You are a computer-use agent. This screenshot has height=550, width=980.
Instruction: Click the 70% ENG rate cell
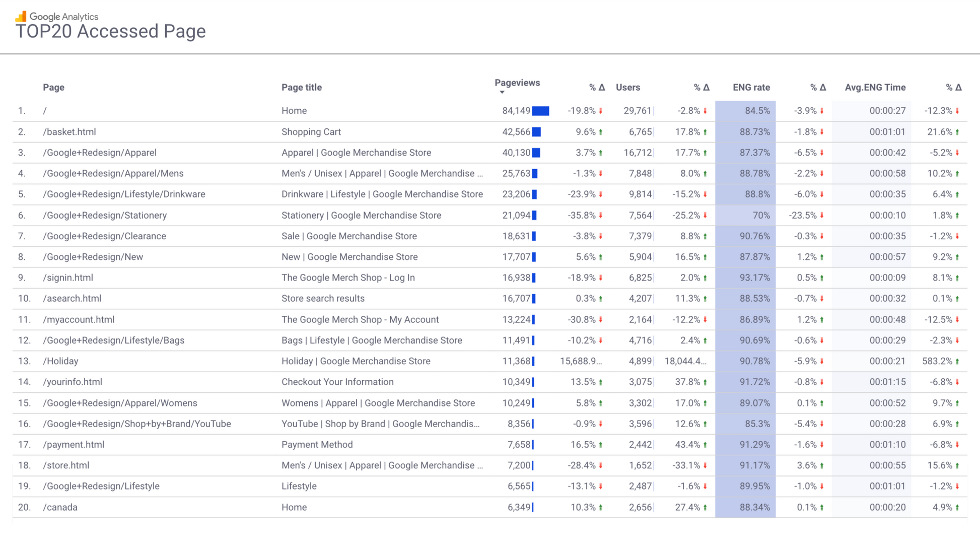(x=760, y=216)
